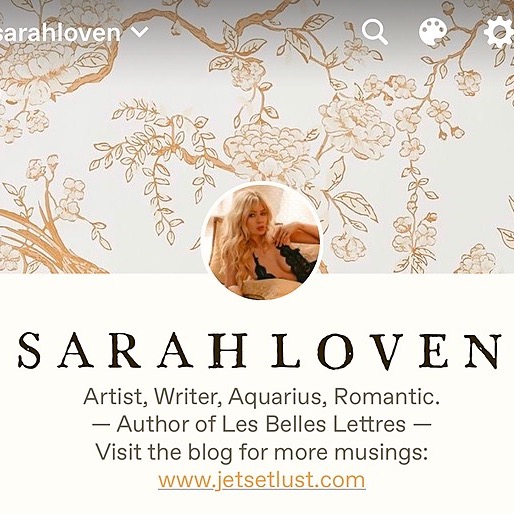Tap the 'Visit the blog for more musings:' text
Image resolution: width=514 pixels, height=514 pixels.
click(x=262, y=452)
